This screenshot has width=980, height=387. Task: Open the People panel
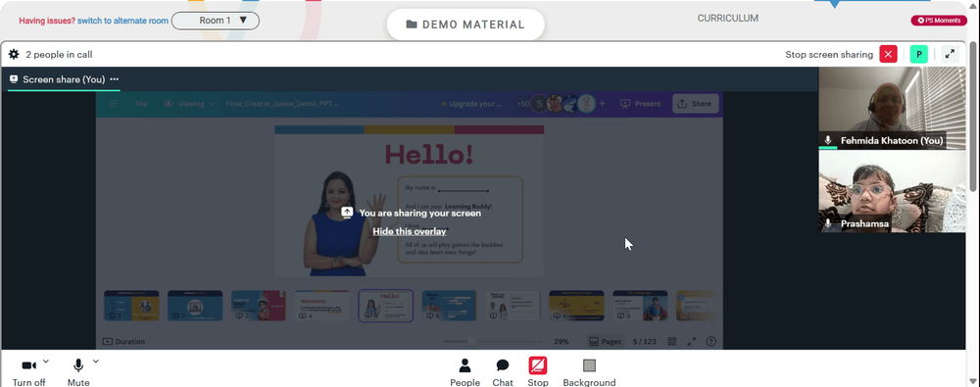[x=465, y=372]
